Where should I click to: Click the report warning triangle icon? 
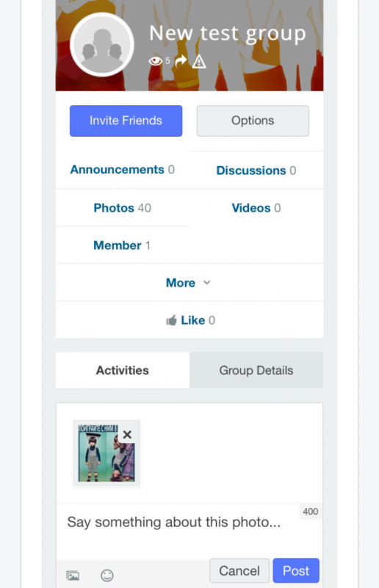(x=199, y=61)
